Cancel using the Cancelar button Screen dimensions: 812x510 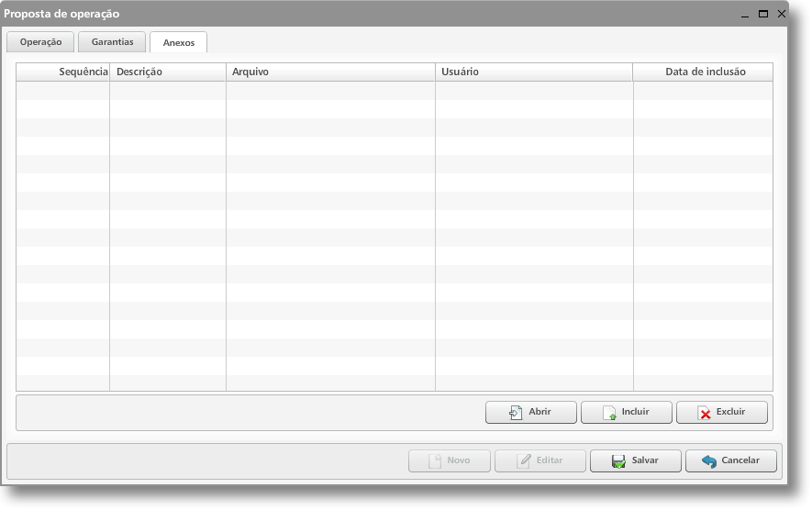coord(731,460)
